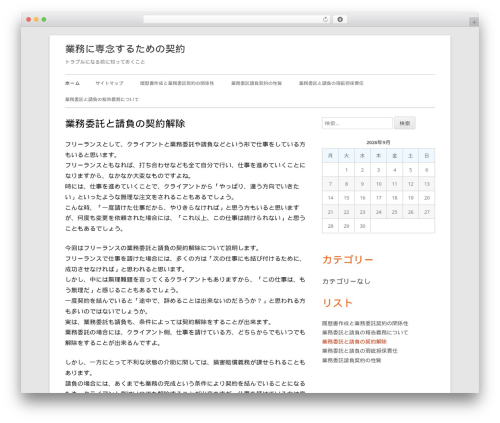The height and width of the screenshot is (423, 500).
Task: Click the リスト sidebar heading
Action: click(337, 303)
